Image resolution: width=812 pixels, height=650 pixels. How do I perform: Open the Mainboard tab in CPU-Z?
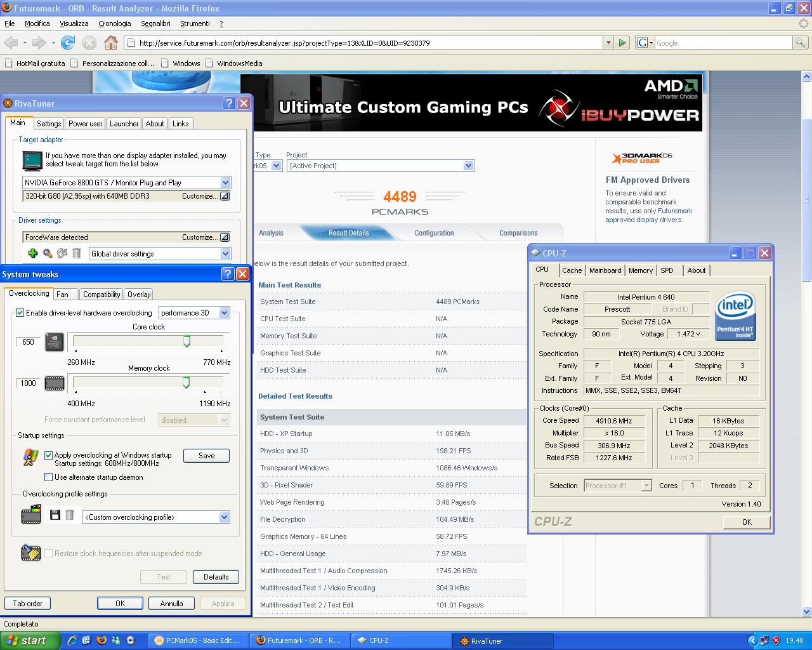605,270
